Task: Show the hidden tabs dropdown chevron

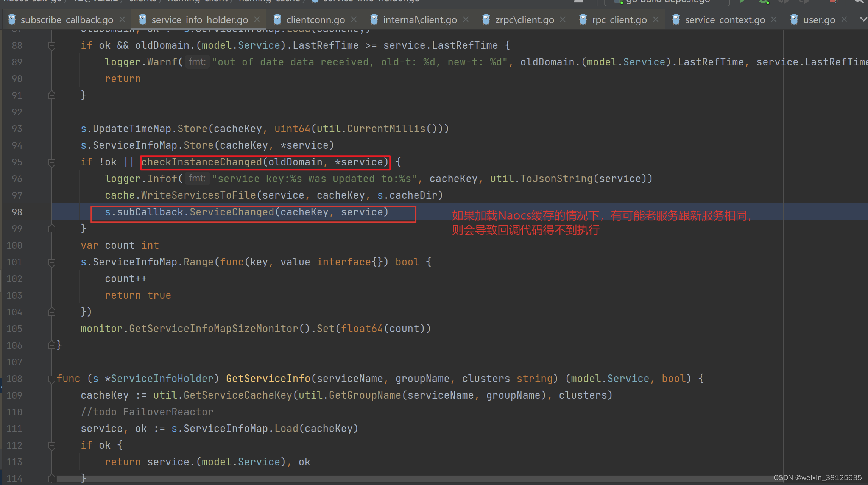Action: 863,19
